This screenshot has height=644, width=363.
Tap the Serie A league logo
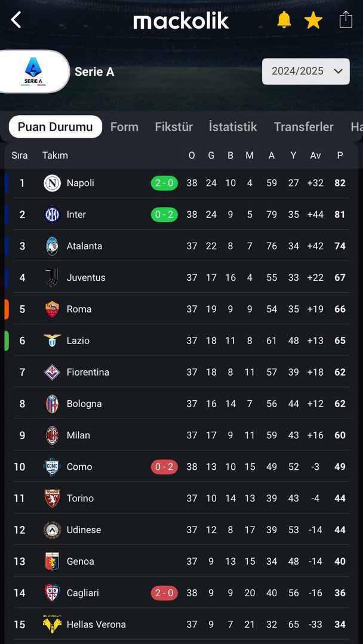pyautogui.click(x=33, y=72)
